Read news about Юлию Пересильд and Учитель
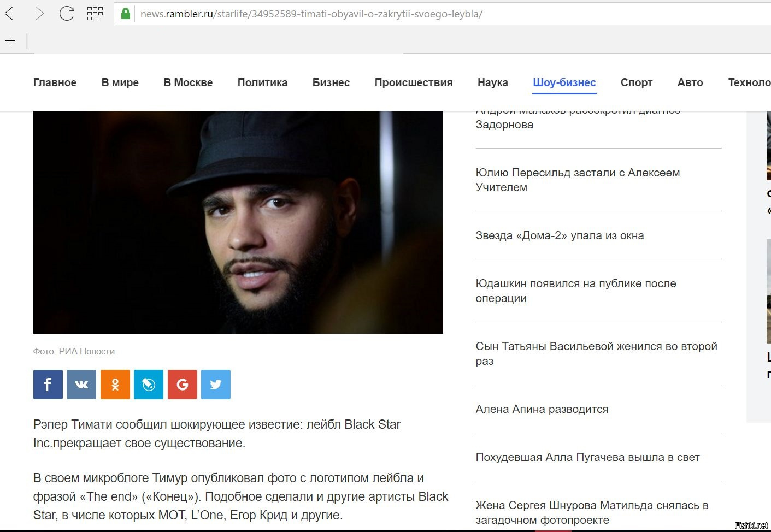 pos(578,180)
